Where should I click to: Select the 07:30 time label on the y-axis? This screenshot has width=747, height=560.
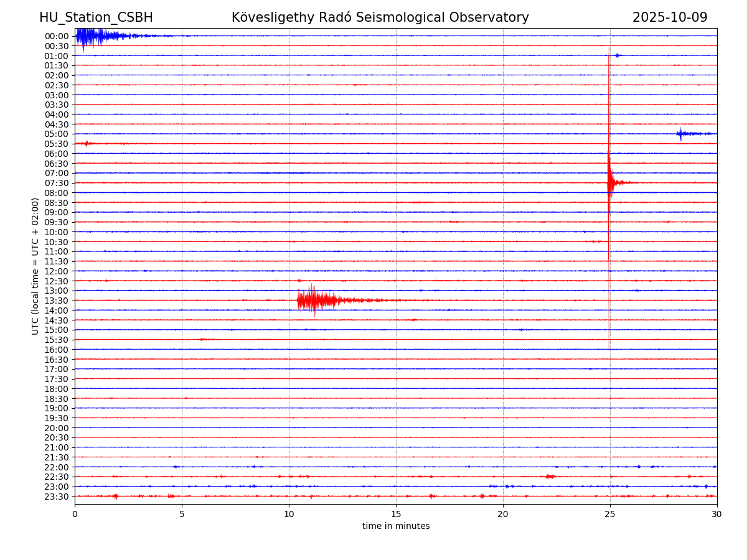(x=57, y=183)
